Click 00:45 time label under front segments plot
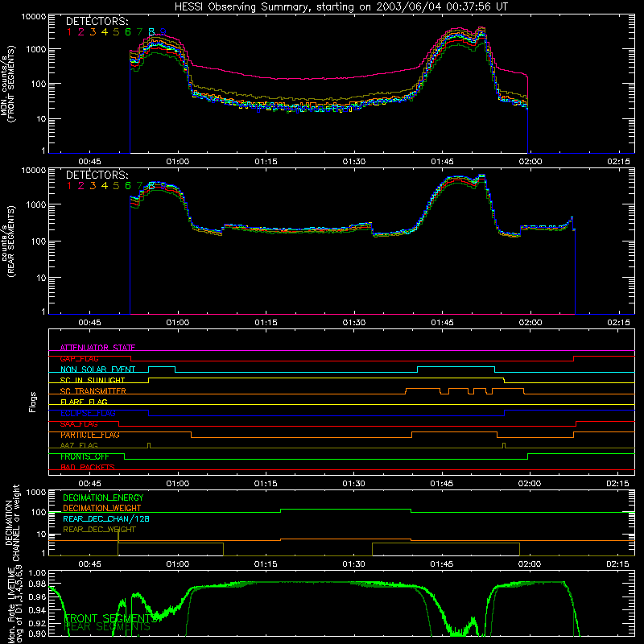 (89, 162)
